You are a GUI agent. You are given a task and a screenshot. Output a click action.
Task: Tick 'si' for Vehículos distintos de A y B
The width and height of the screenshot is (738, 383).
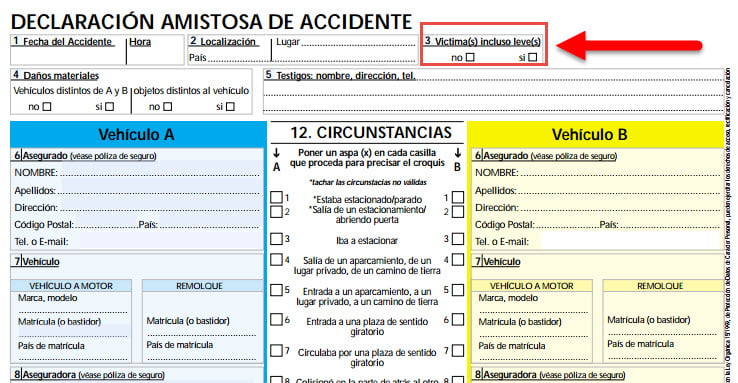[x=110, y=107]
